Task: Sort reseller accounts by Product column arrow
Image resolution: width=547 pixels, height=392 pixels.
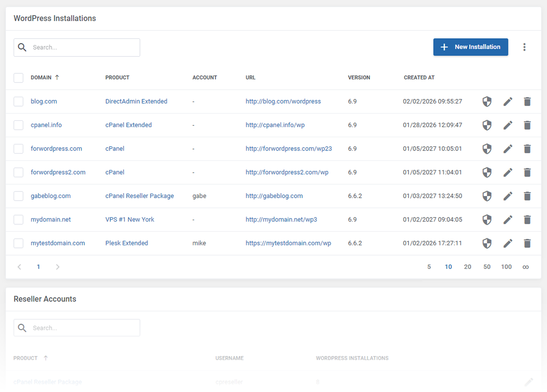Action: pos(46,358)
